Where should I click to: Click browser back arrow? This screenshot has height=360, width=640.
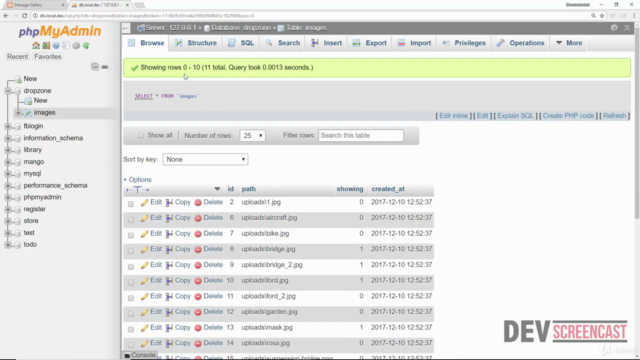click(6, 16)
